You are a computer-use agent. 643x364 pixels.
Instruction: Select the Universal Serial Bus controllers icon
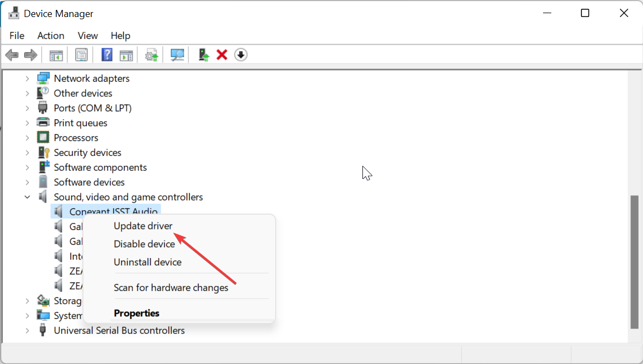click(x=43, y=330)
